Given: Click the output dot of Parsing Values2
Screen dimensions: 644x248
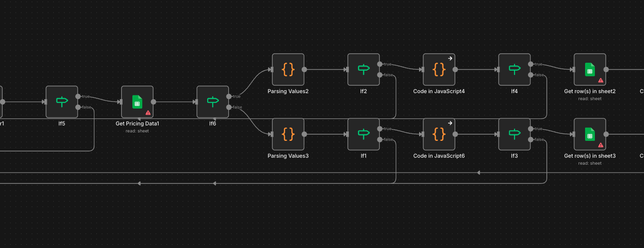Looking at the screenshot, I should pyautogui.click(x=304, y=69).
